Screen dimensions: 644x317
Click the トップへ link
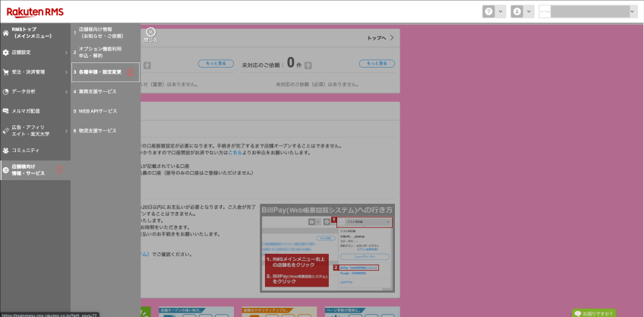pos(380,37)
